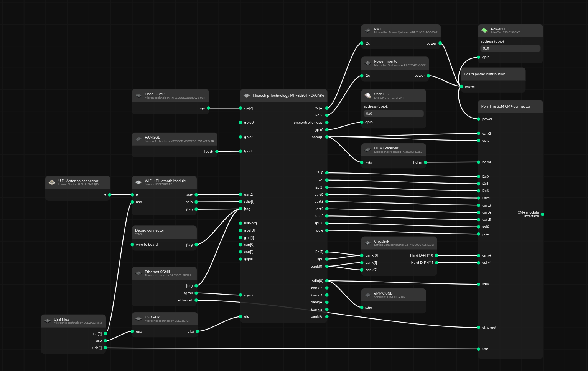Click the CM4 connector csi x2 port
The height and width of the screenshot is (371, 588).
pyautogui.click(x=478, y=134)
